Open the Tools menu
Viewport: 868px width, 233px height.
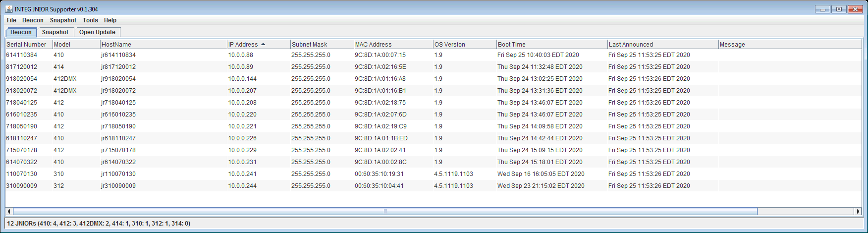90,20
